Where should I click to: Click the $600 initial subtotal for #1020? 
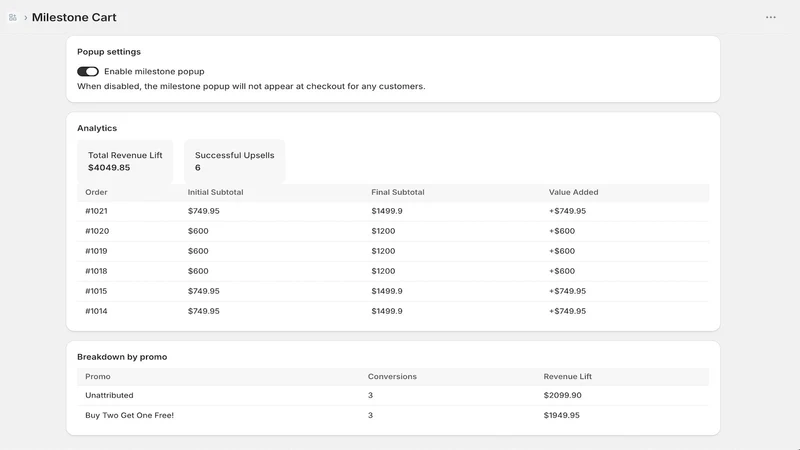pyautogui.click(x=198, y=231)
